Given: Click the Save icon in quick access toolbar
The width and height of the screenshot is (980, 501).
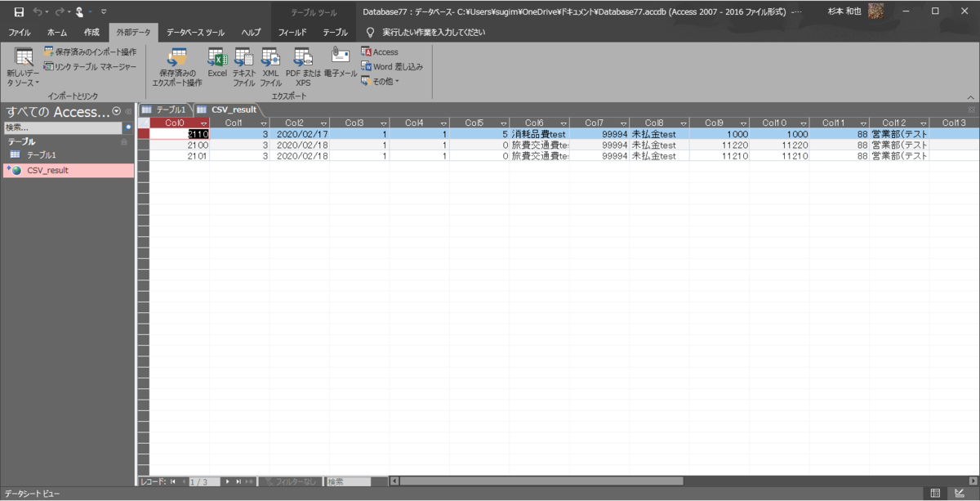Looking at the screenshot, I should pos(19,11).
